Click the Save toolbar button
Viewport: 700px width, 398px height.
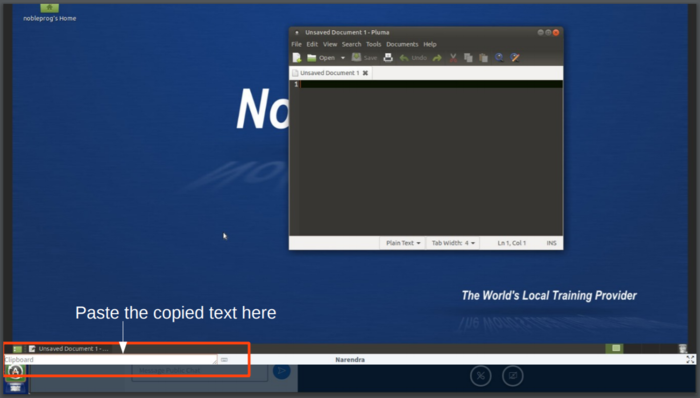pyautogui.click(x=364, y=58)
